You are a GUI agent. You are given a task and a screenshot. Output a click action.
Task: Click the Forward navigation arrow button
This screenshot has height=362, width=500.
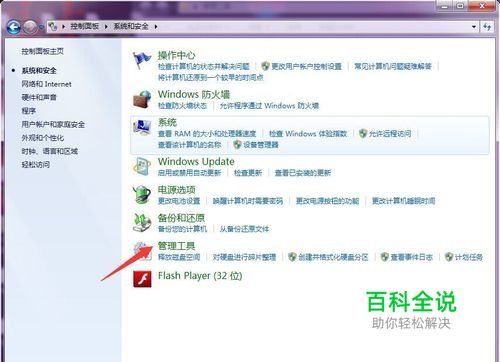pos(30,27)
